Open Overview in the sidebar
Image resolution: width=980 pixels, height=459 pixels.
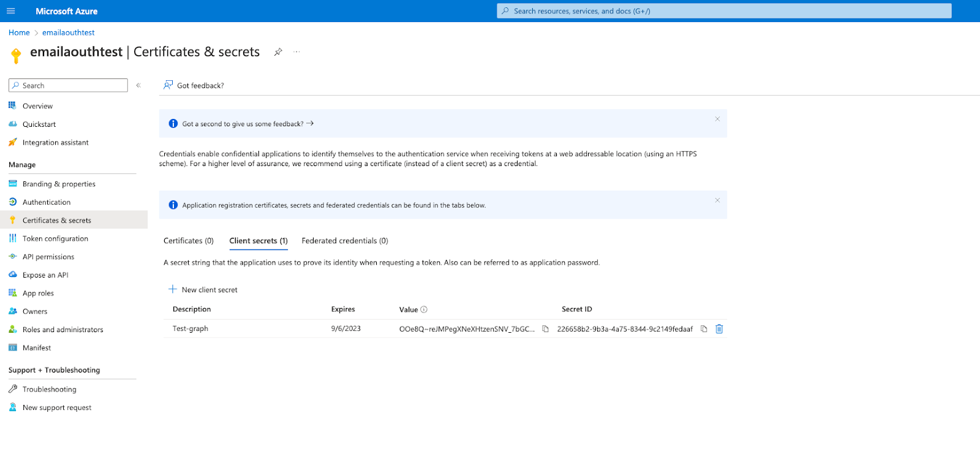[x=37, y=106]
